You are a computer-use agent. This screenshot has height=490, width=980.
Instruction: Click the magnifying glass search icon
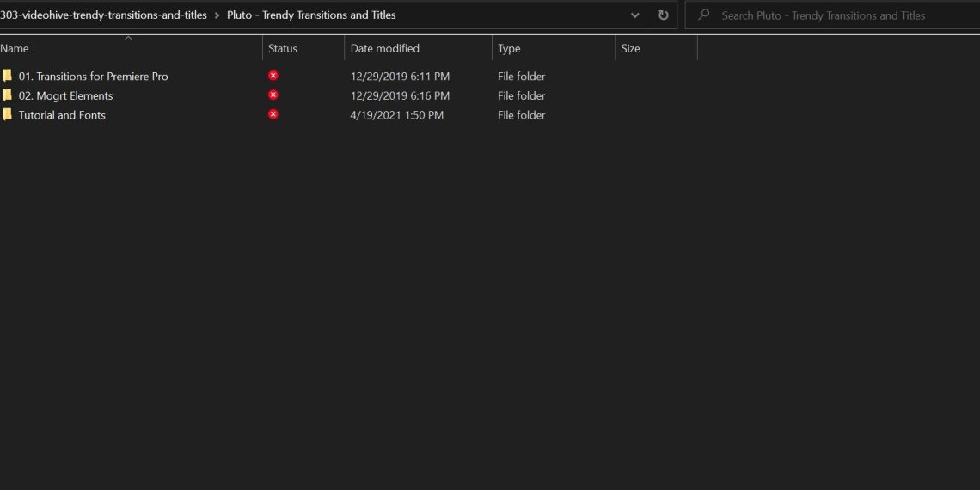pyautogui.click(x=704, y=15)
